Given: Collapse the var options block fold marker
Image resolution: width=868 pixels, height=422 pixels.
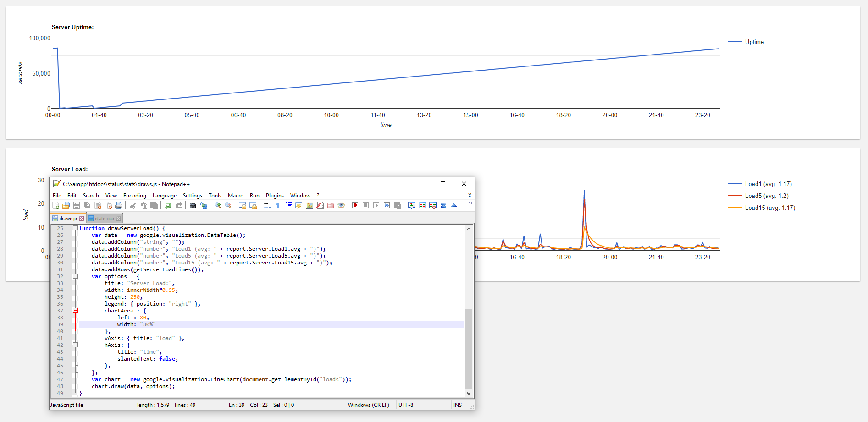Looking at the screenshot, I should click(x=75, y=276).
